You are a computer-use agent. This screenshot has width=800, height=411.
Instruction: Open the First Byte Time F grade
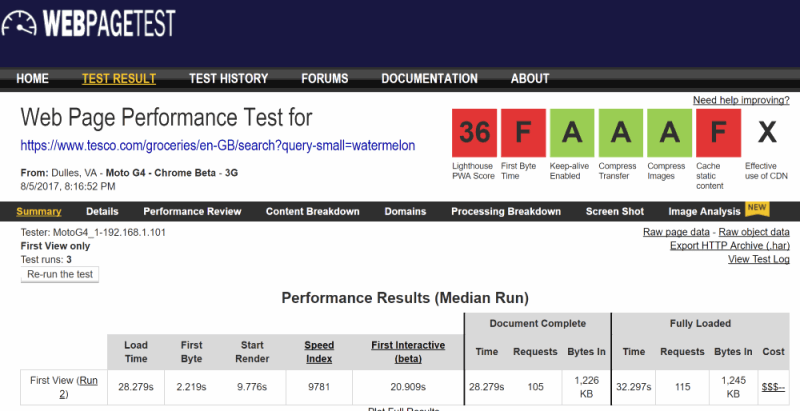click(x=523, y=133)
